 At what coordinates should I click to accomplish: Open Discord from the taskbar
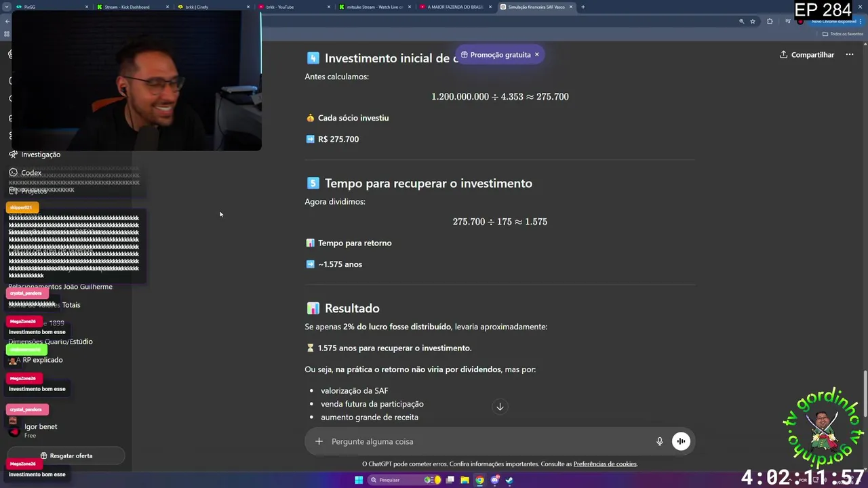pyautogui.click(x=494, y=480)
